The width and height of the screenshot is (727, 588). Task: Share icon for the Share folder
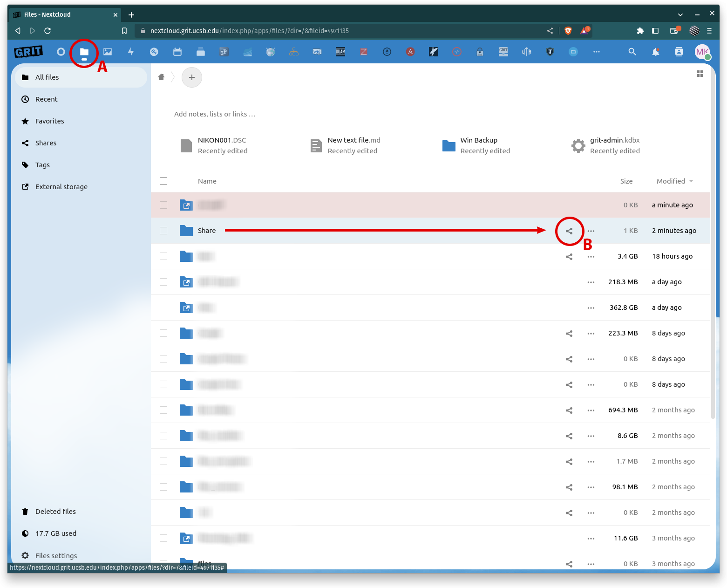[569, 231]
